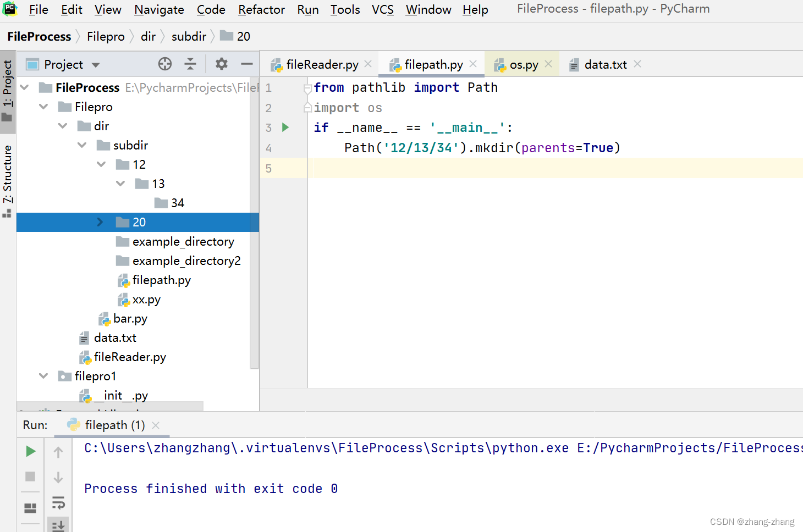Close the os.py tab

point(548,64)
